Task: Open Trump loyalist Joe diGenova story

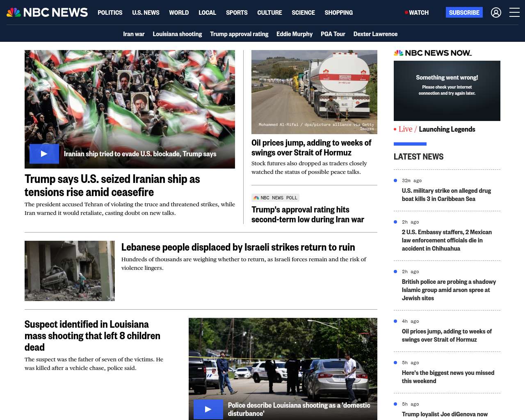Action: pos(445,414)
